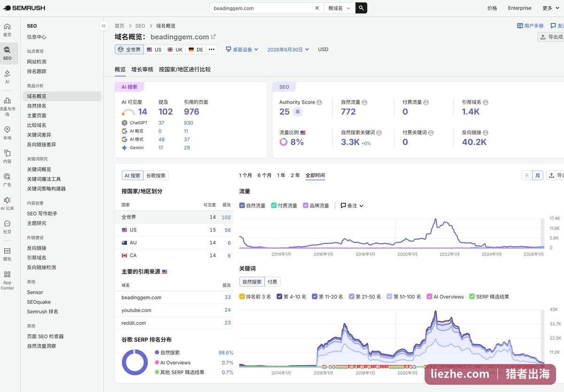The width and height of the screenshot is (564, 392).
Task: Open the 根域名 scope dropdown
Action: click(x=340, y=8)
